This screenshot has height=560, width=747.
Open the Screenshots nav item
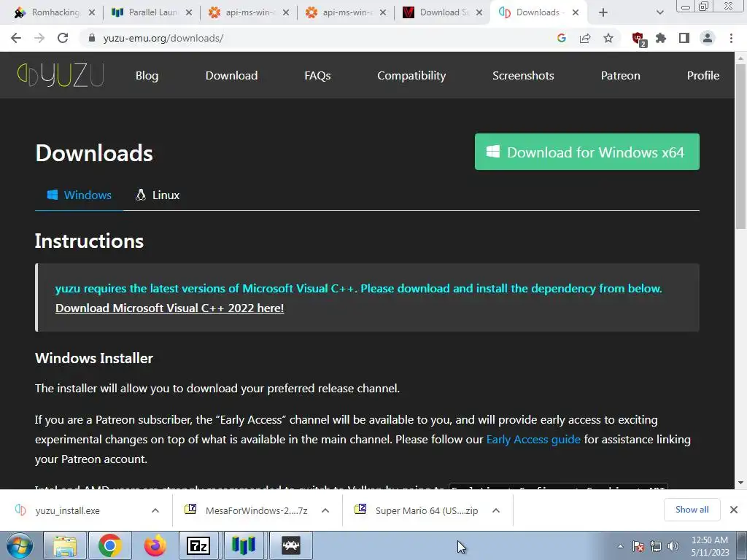(523, 76)
